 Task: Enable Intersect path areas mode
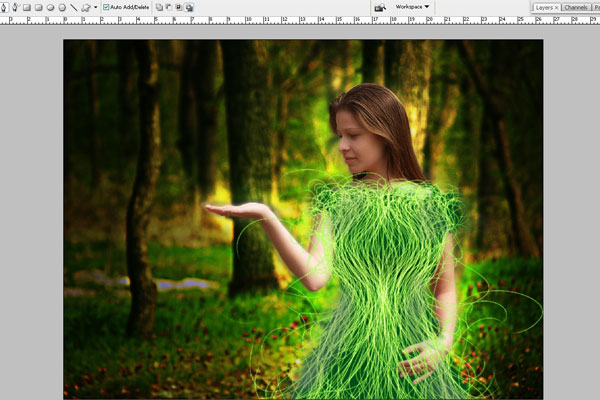pyautogui.click(x=179, y=7)
